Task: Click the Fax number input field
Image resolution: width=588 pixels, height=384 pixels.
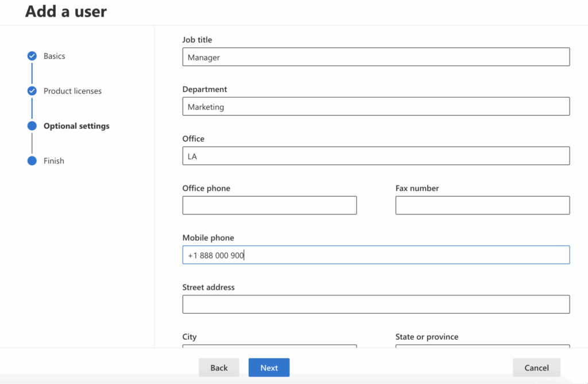Action: click(482, 205)
